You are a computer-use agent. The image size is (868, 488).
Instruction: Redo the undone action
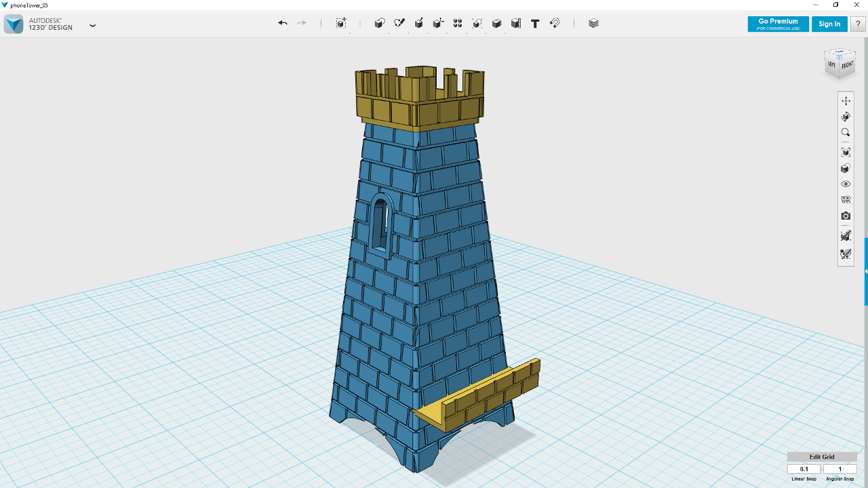302,23
